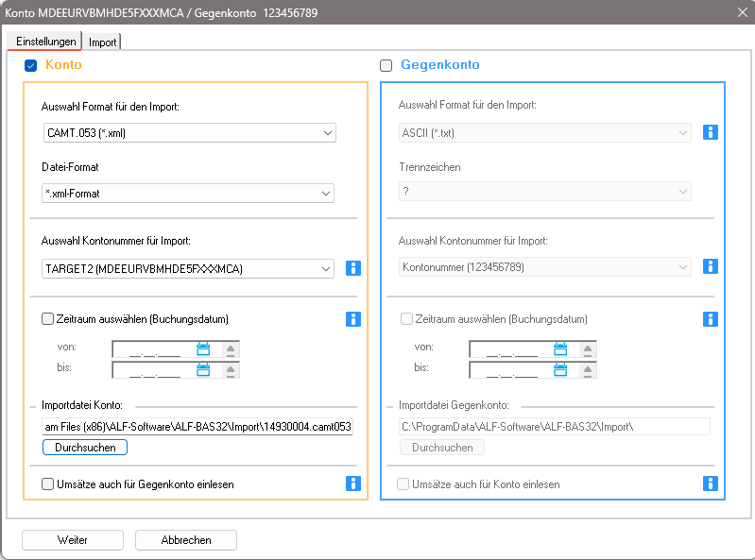Viewport: 755px width, 560px height.
Task: Click info icon beside Umsätze auch für Konto
Action: pos(711,484)
